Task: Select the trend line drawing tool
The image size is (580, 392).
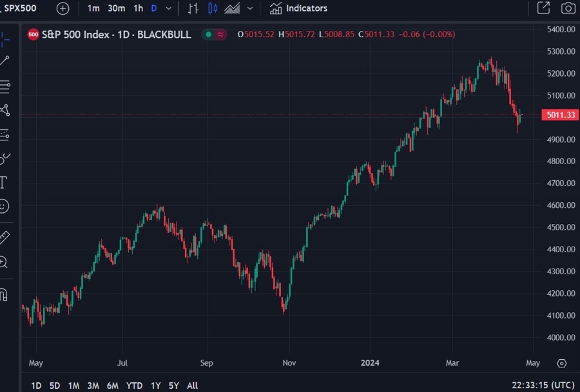Action: tap(5, 61)
